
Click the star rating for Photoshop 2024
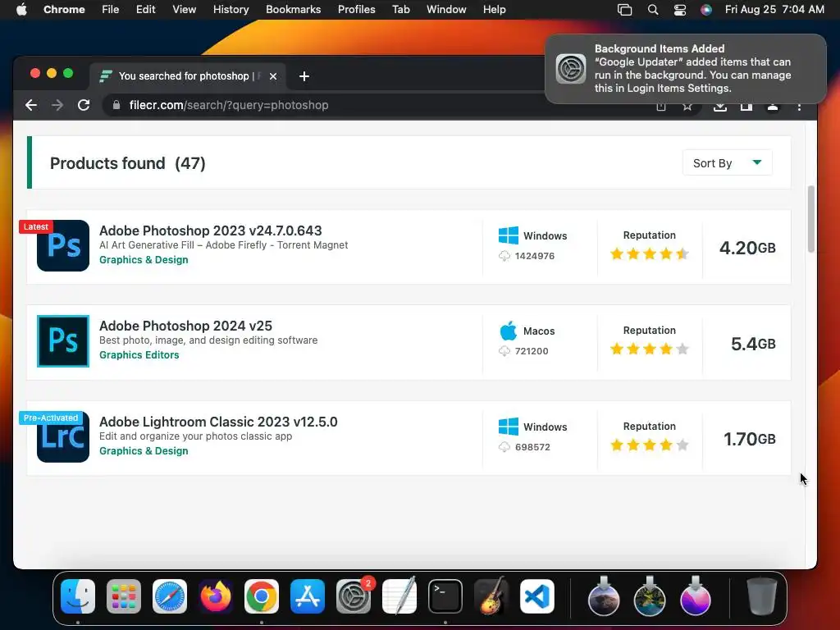click(650, 349)
